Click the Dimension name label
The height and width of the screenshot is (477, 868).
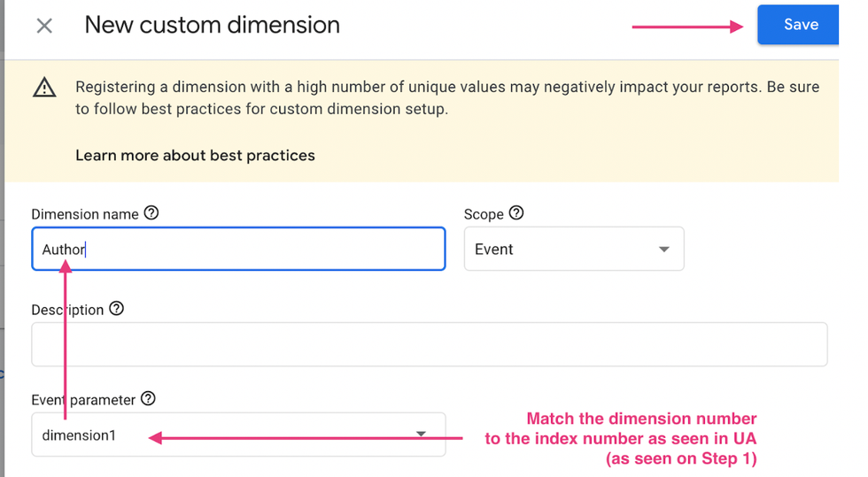click(x=85, y=214)
